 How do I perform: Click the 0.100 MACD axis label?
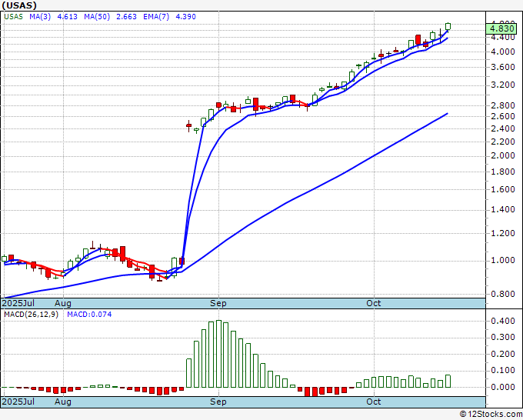pyautogui.click(x=503, y=370)
